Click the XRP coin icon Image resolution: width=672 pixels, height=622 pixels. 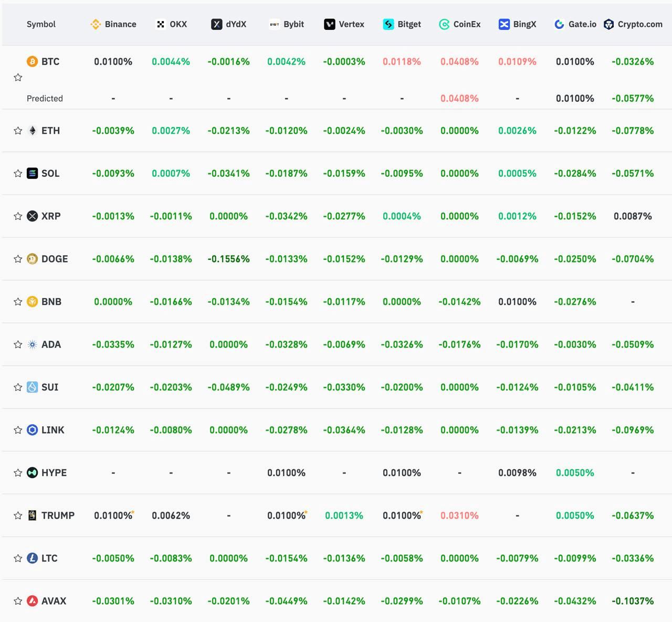pyautogui.click(x=33, y=216)
